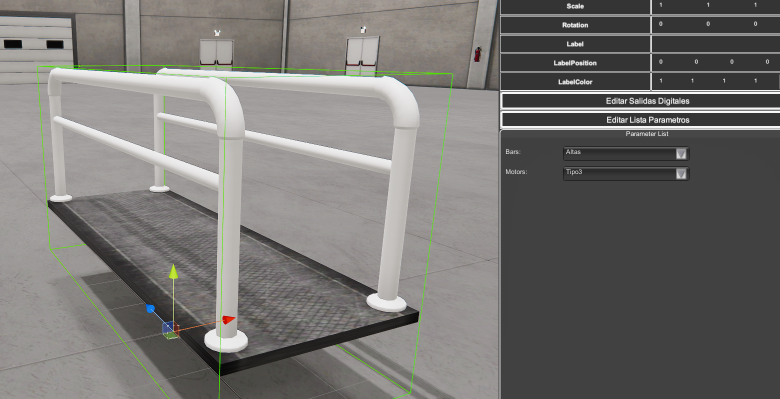The image size is (780, 399).
Task: Click the Rotation X value field
Action: pyautogui.click(x=661, y=24)
